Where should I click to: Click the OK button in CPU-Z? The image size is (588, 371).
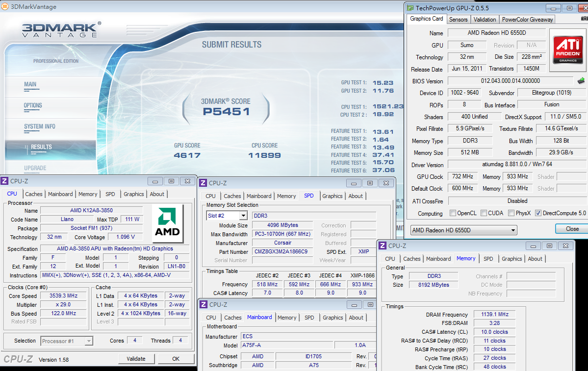[176, 359]
